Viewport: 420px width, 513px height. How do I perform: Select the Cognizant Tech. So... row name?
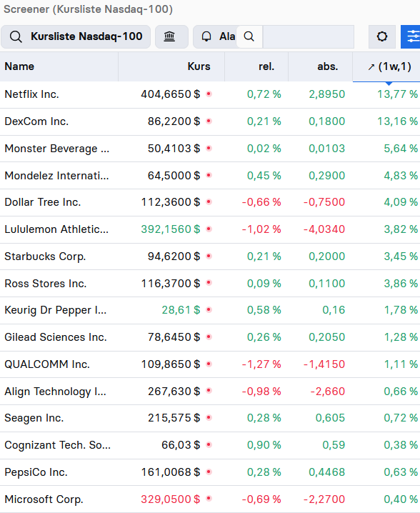click(x=58, y=445)
